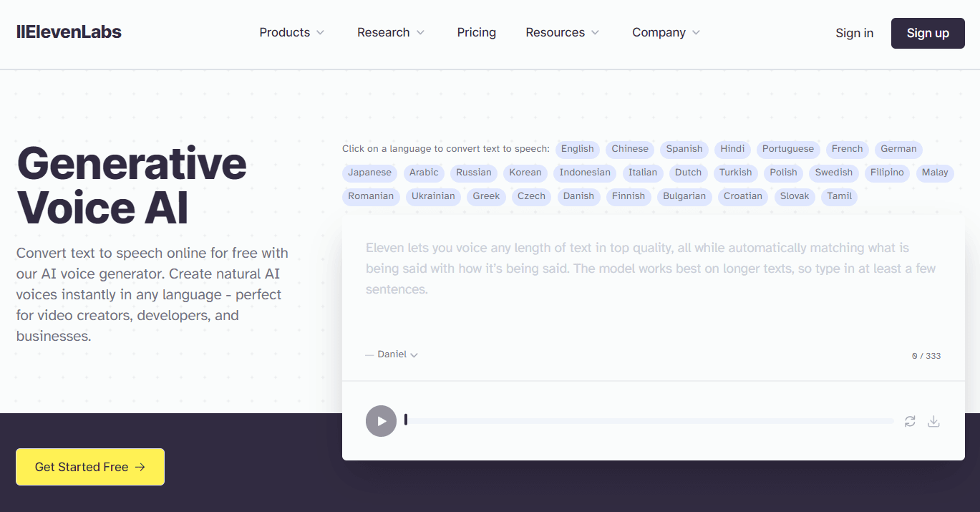Click Get Started Free button
The width and height of the screenshot is (980, 512).
tap(90, 467)
